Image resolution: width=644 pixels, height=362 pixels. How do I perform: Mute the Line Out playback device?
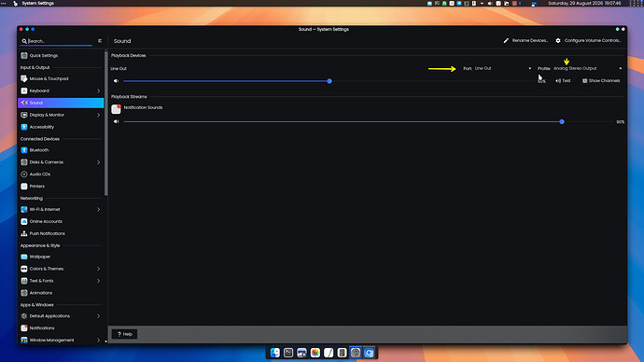(117, 81)
